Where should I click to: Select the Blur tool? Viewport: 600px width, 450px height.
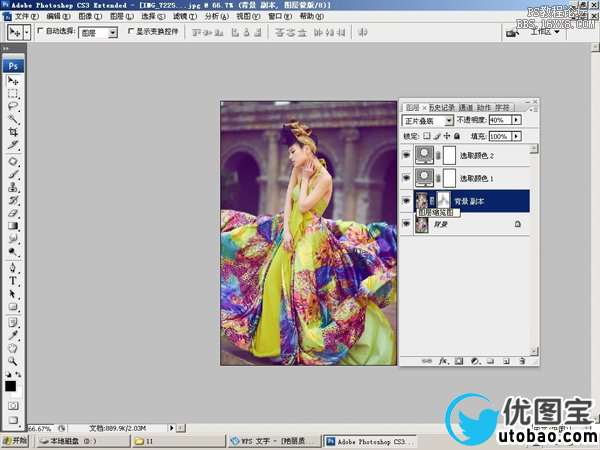click(13, 239)
